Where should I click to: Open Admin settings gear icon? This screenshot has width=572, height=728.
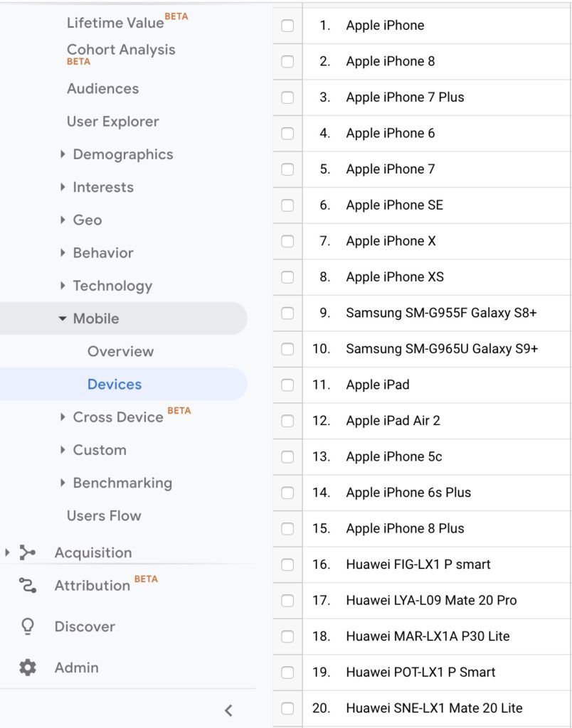pos(28,668)
